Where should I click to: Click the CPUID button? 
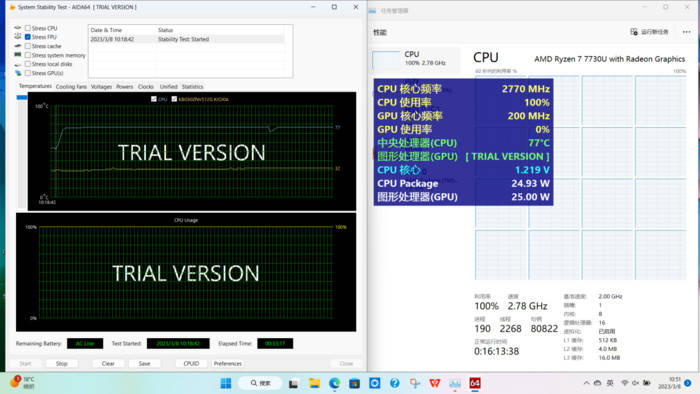click(191, 364)
